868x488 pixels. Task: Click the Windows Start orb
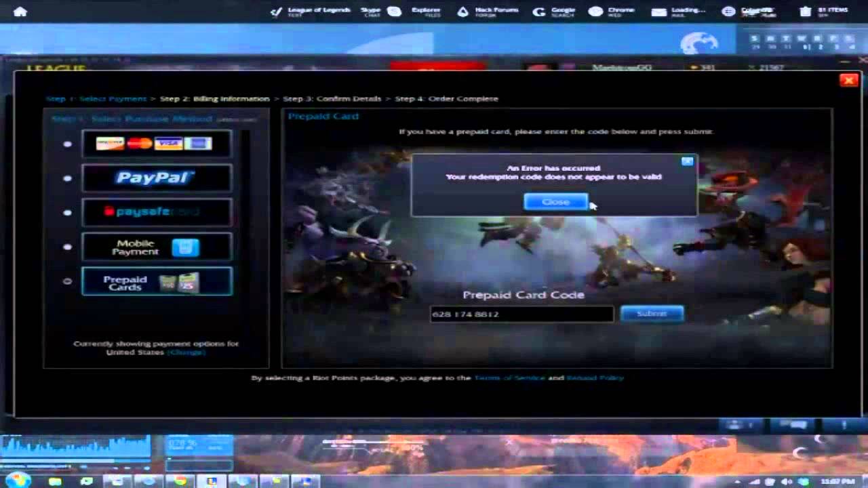tap(19, 480)
